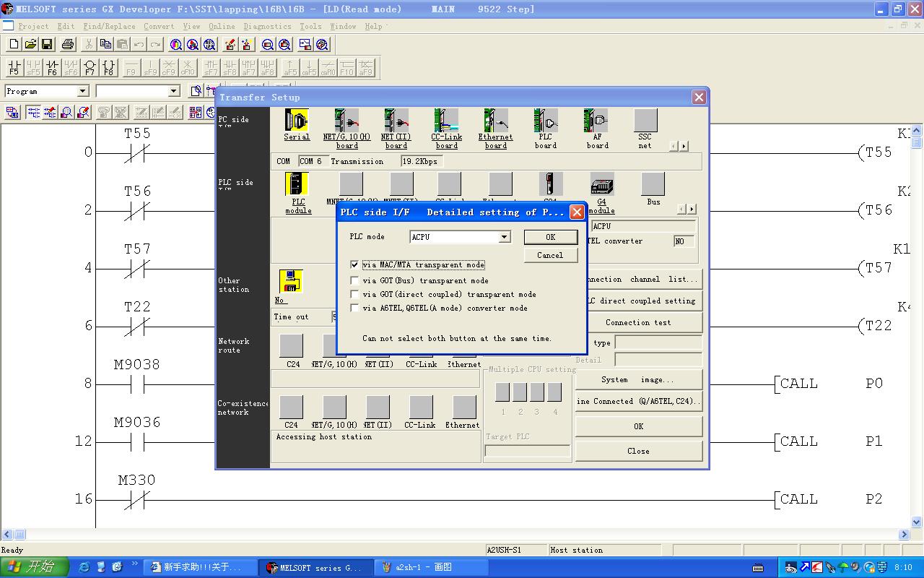This screenshot has height=578, width=924.
Task: Select the G4 module icon
Action: point(601,184)
